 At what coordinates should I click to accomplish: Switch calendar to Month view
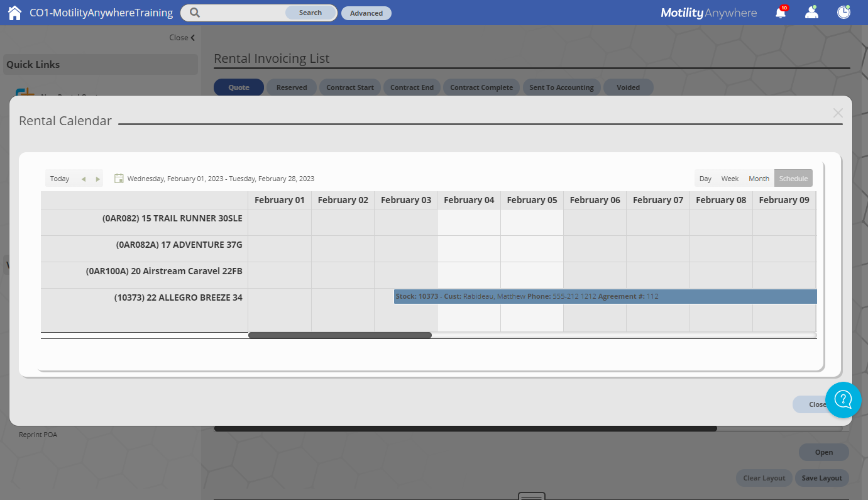[x=759, y=179]
